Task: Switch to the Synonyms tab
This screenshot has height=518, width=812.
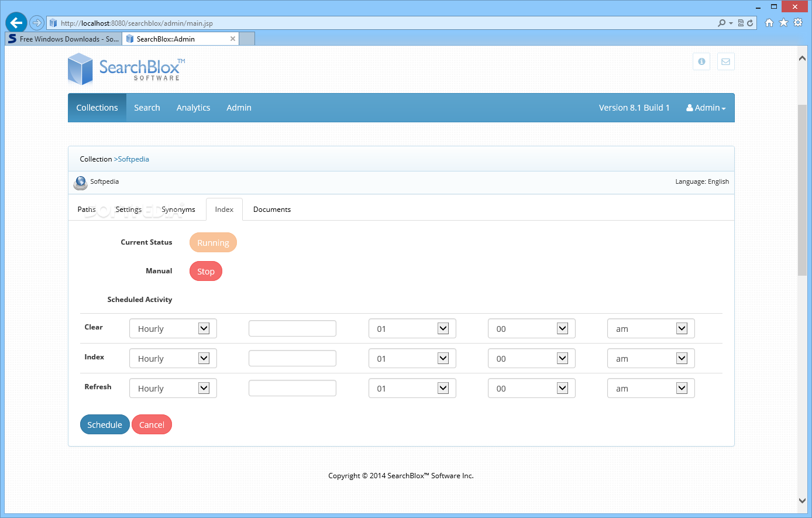Action: pos(178,210)
